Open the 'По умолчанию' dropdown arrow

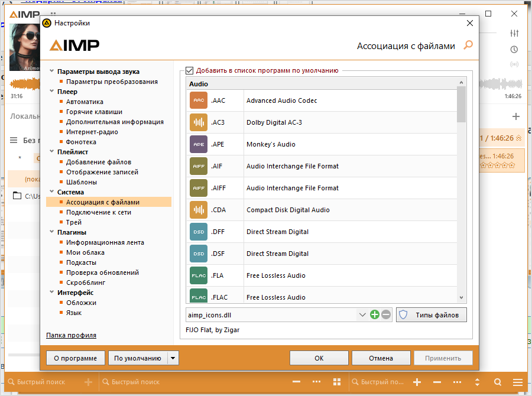173,358
